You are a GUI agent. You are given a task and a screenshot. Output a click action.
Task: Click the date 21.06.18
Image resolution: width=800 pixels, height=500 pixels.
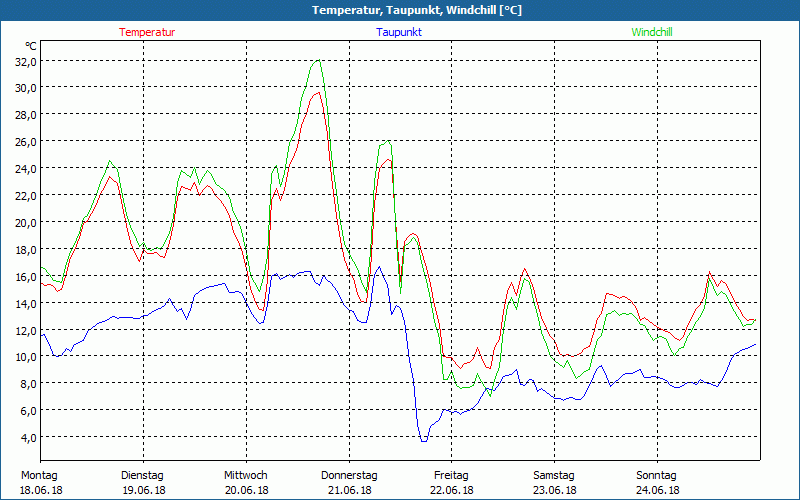349,490
